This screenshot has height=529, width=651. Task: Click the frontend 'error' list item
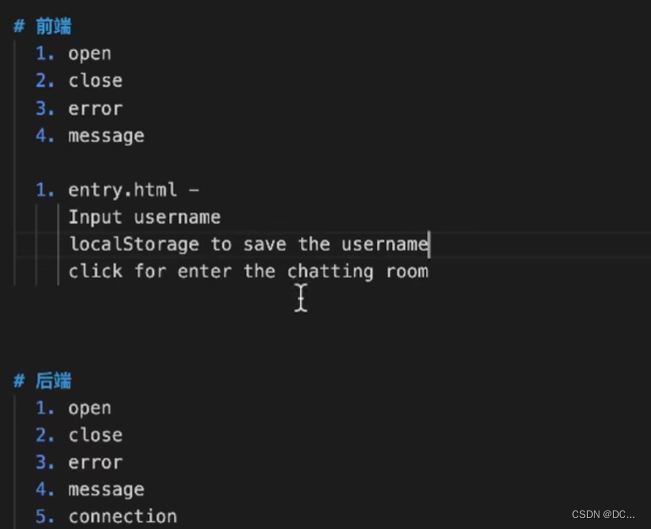coord(95,109)
